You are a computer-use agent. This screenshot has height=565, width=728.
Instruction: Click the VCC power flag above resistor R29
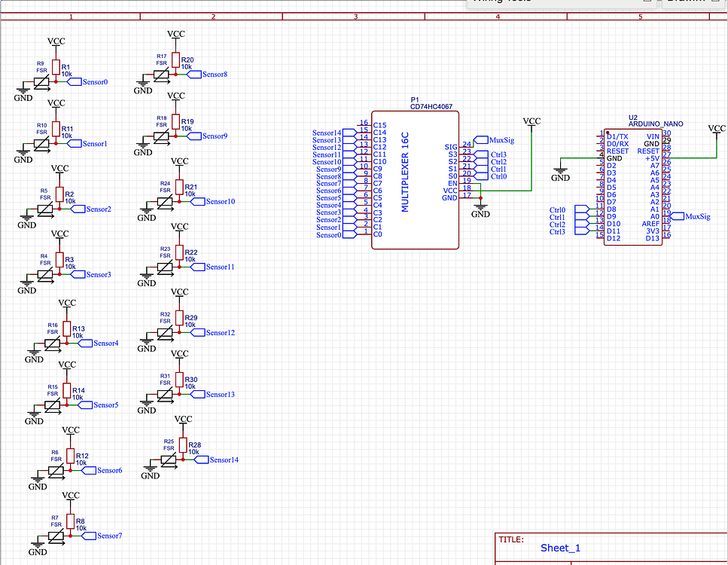pyautogui.click(x=178, y=295)
